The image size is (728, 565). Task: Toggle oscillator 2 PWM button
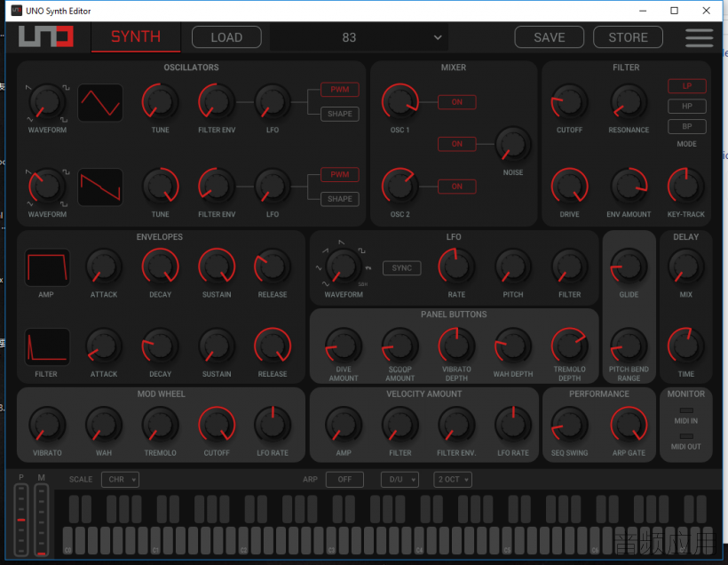coord(339,174)
